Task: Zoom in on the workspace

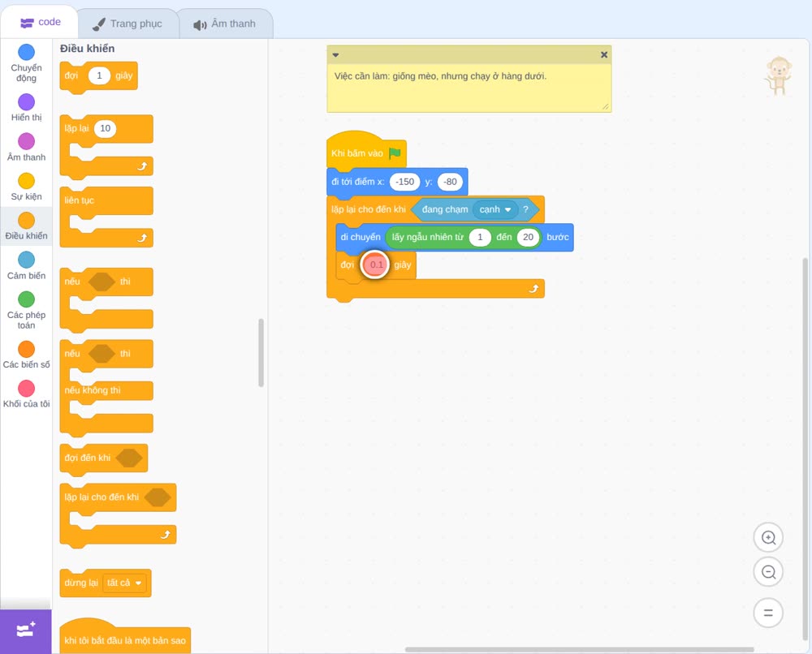Action: (768, 538)
